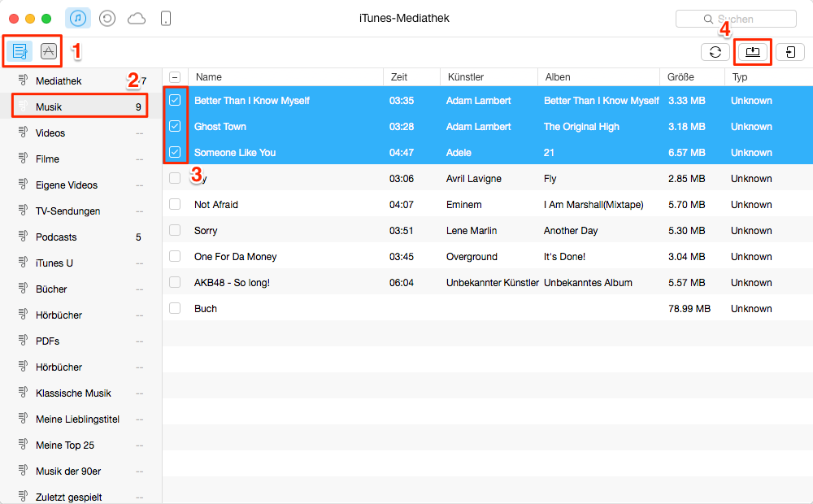Check the Avril Lavigne Fly song checkbox

[175, 178]
